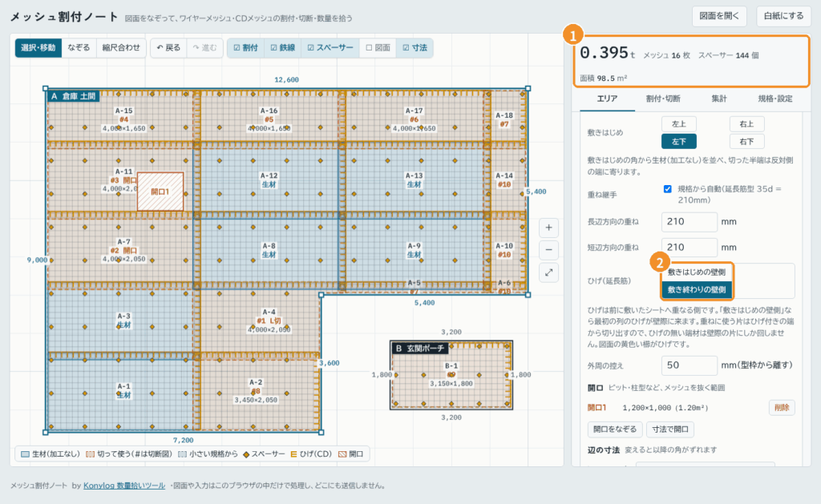Click the 切って使う legend swatch

pos(90,454)
